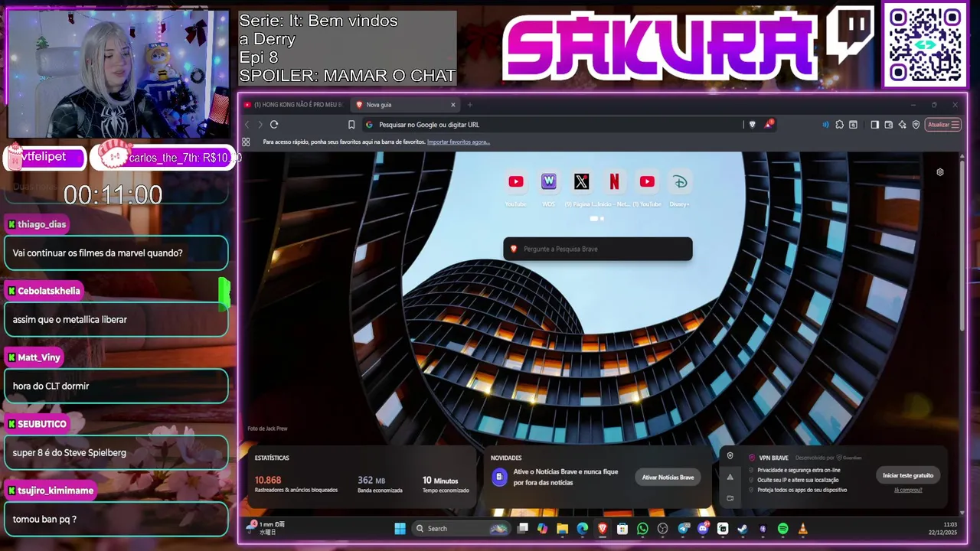Open the apps grid icon in bookmarks bar
980x551 pixels.
pos(246,142)
